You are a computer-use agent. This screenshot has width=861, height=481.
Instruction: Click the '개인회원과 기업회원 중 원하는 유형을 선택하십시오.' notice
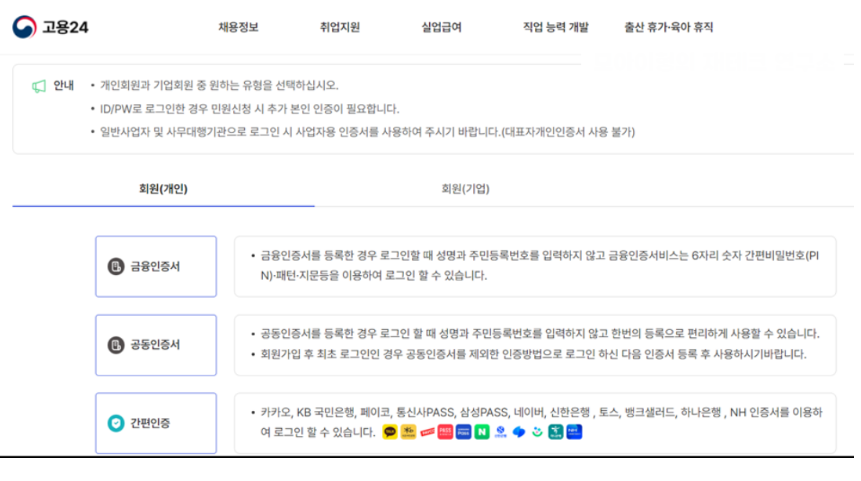coord(219,86)
